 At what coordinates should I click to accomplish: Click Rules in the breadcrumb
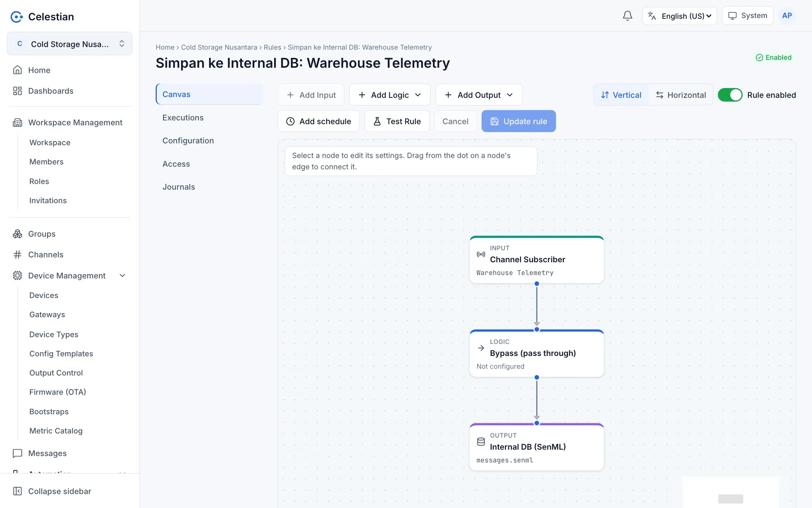click(x=272, y=47)
